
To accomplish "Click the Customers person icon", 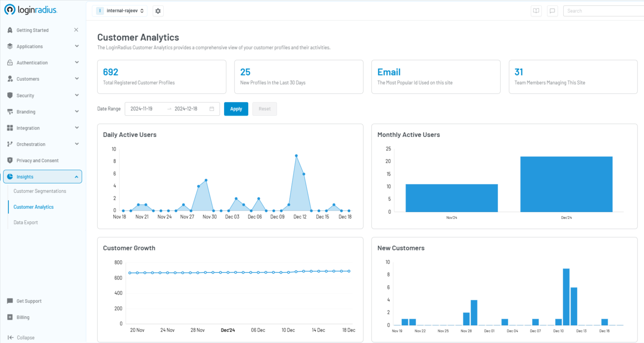I will (10, 79).
